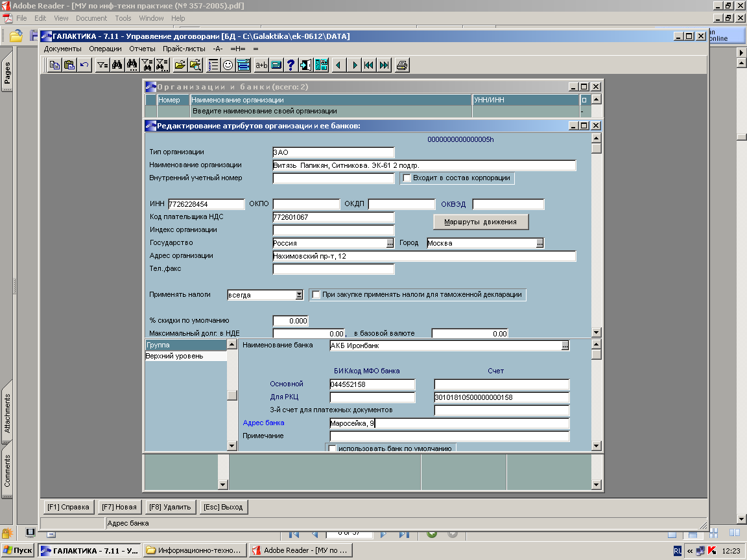Open selection list for Государство field
This screenshot has height=560, width=747.
click(390, 243)
